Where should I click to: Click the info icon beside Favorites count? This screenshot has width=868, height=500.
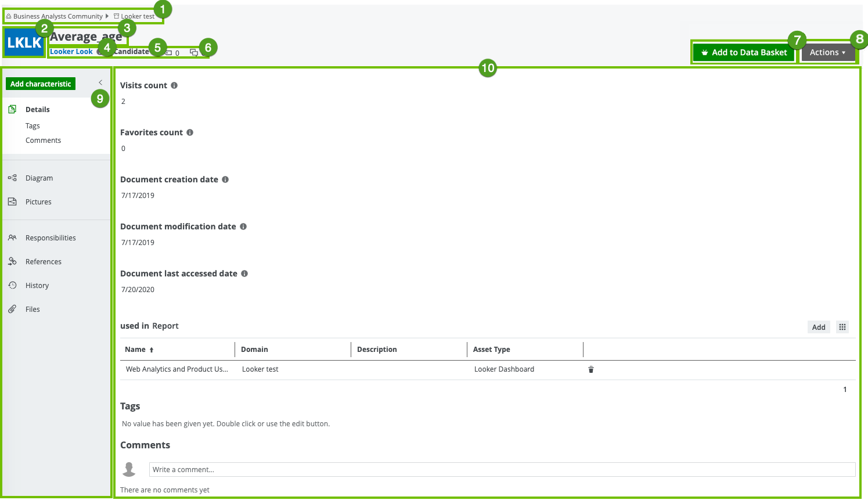[190, 132]
